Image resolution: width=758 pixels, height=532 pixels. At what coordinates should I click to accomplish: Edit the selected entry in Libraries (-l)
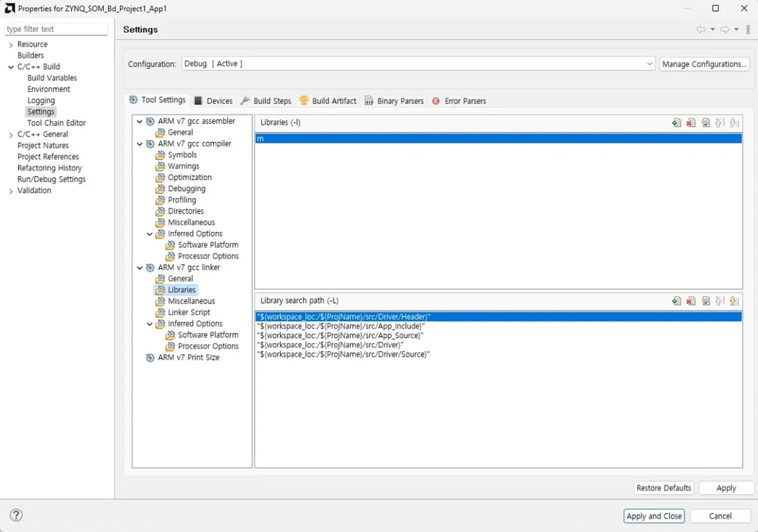(705, 123)
